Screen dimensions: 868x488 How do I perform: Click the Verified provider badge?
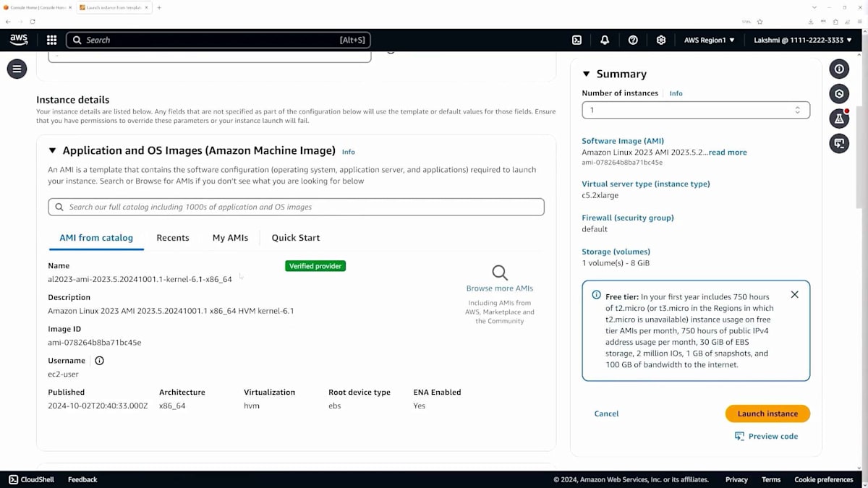click(315, 266)
